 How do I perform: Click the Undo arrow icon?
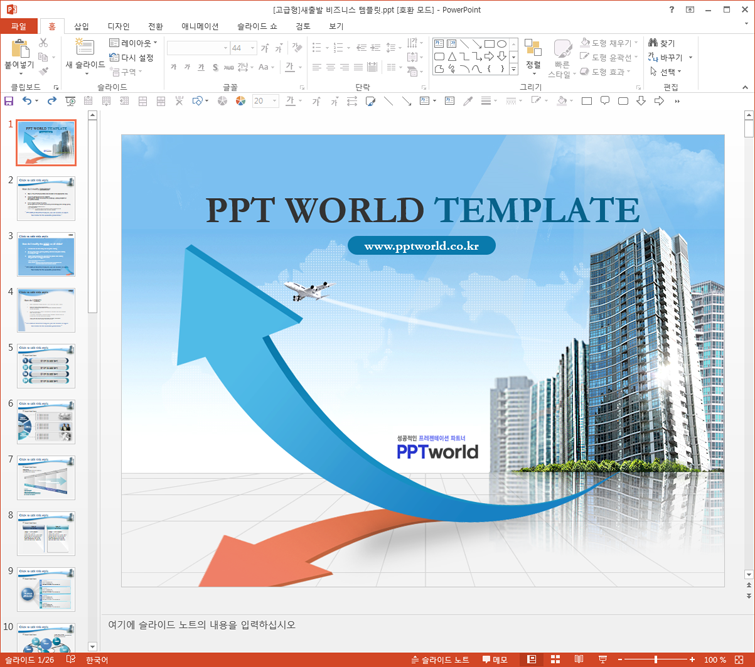(27, 101)
